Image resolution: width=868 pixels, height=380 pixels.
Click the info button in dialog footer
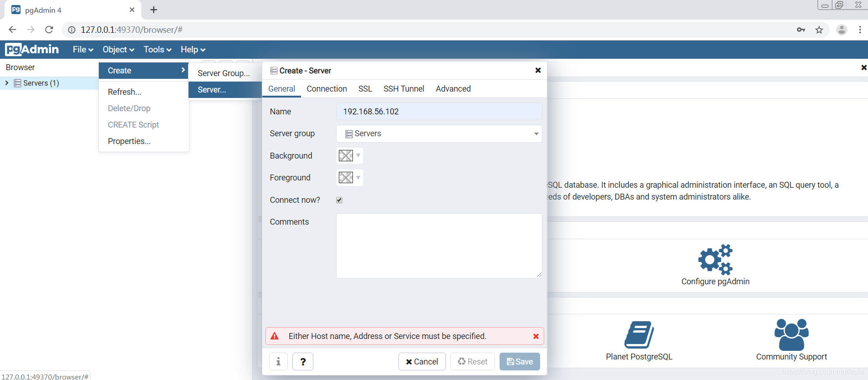click(278, 361)
